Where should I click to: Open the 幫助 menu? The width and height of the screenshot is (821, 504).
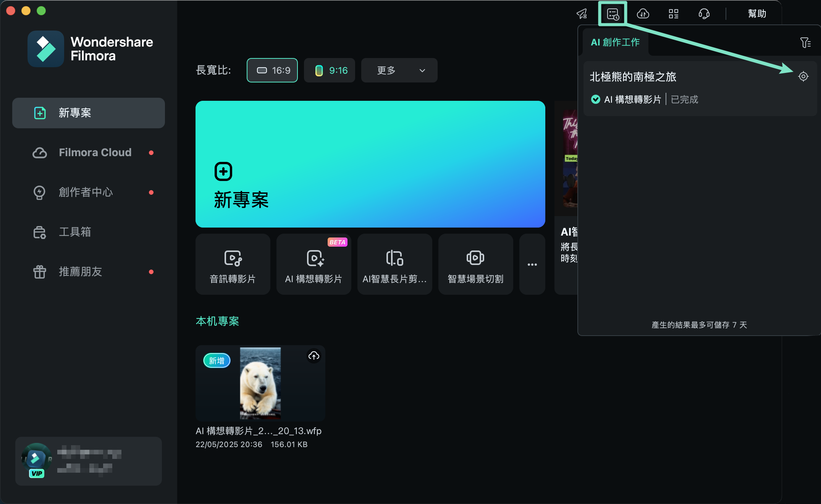pyautogui.click(x=757, y=14)
